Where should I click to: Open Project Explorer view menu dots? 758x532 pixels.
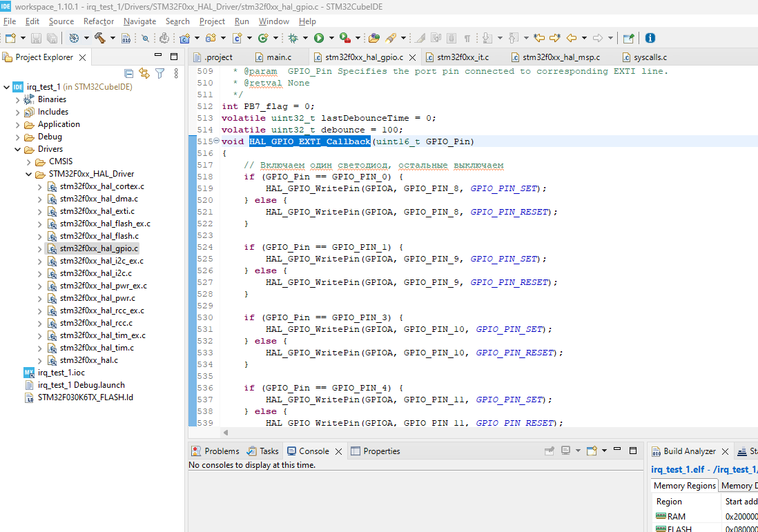click(x=176, y=73)
